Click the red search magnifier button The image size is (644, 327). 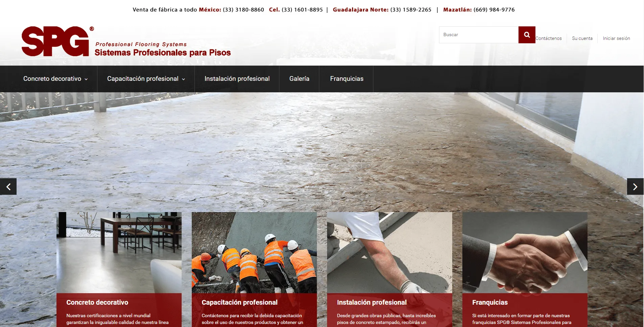(x=527, y=35)
